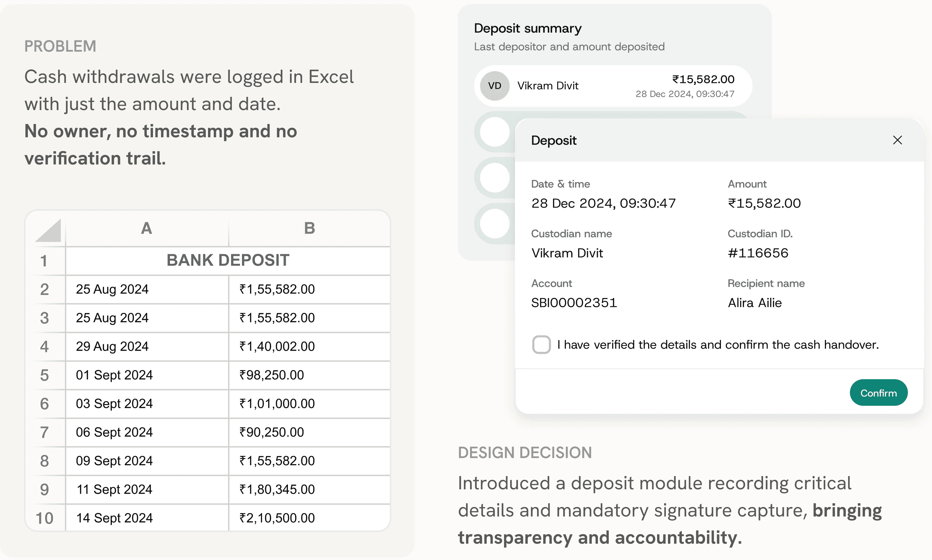Viewport: 932px width, 560px height.
Task: Click the custodian ID #116656 value
Action: (x=758, y=253)
